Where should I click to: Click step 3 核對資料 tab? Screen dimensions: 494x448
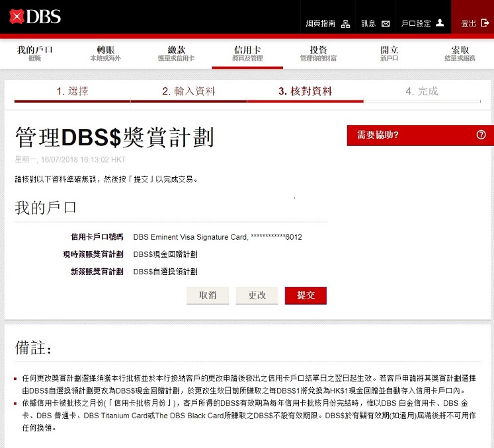pyautogui.click(x=305, y=91)
